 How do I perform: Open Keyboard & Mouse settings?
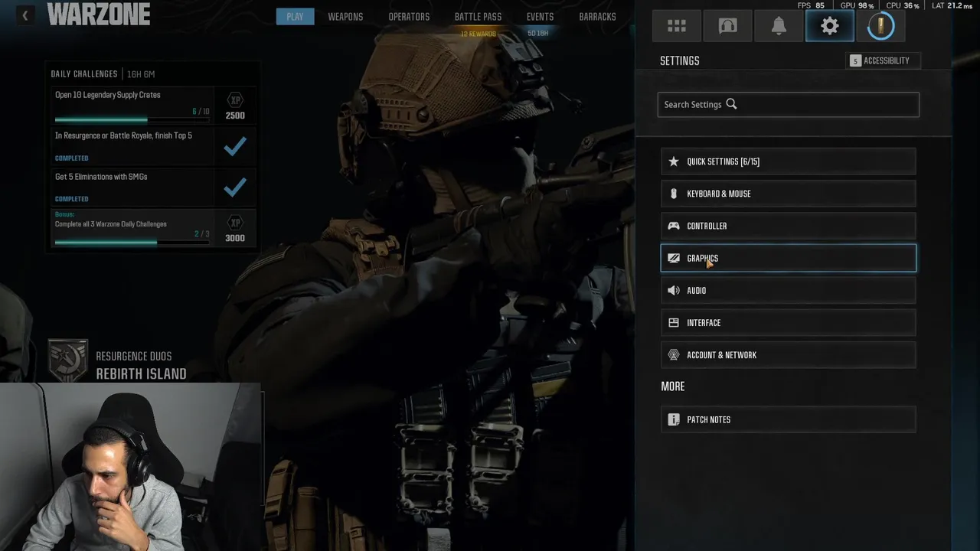[x=788, y=194]
